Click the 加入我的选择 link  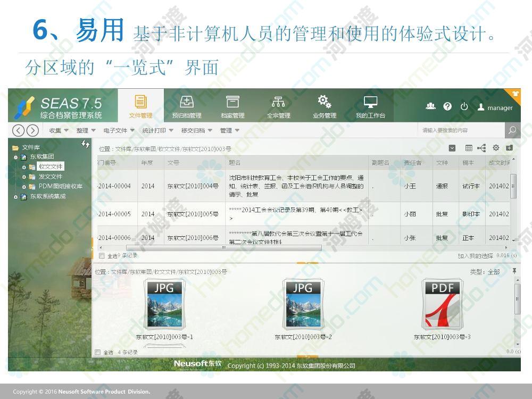click(475, 256)
